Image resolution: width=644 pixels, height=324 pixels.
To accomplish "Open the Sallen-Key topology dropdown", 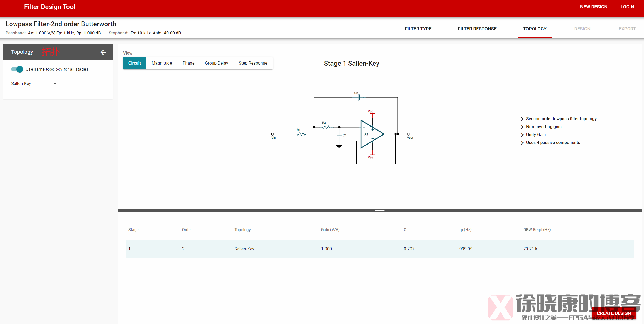I will [x=34, y=83].
